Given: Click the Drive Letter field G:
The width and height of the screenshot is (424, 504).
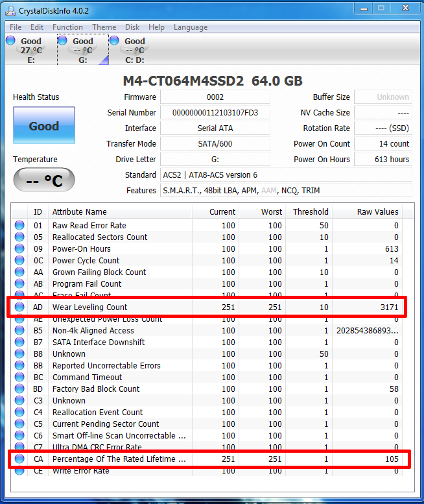Looking at the screenshot, I should click(215, 159).
